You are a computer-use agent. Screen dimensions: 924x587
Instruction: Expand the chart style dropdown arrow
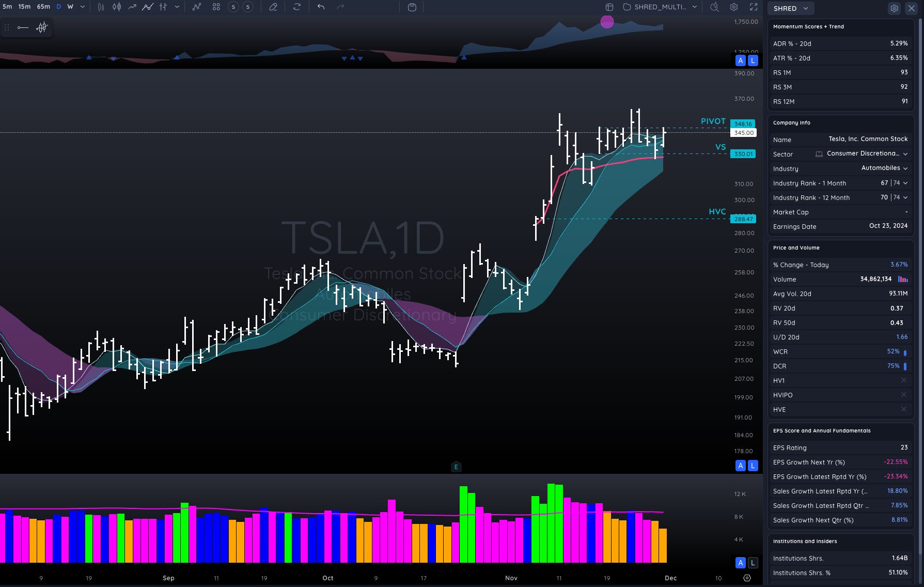click(x=177, y=7)
